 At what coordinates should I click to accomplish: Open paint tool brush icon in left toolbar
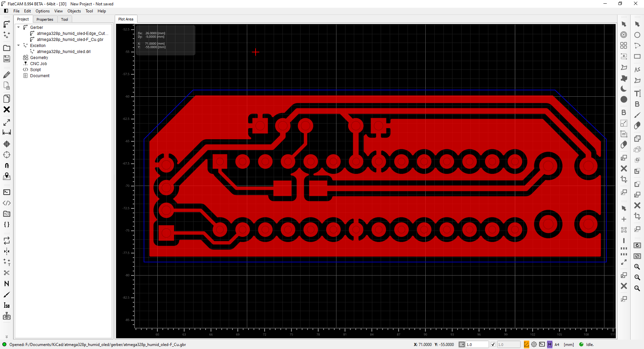click(7, 295)
